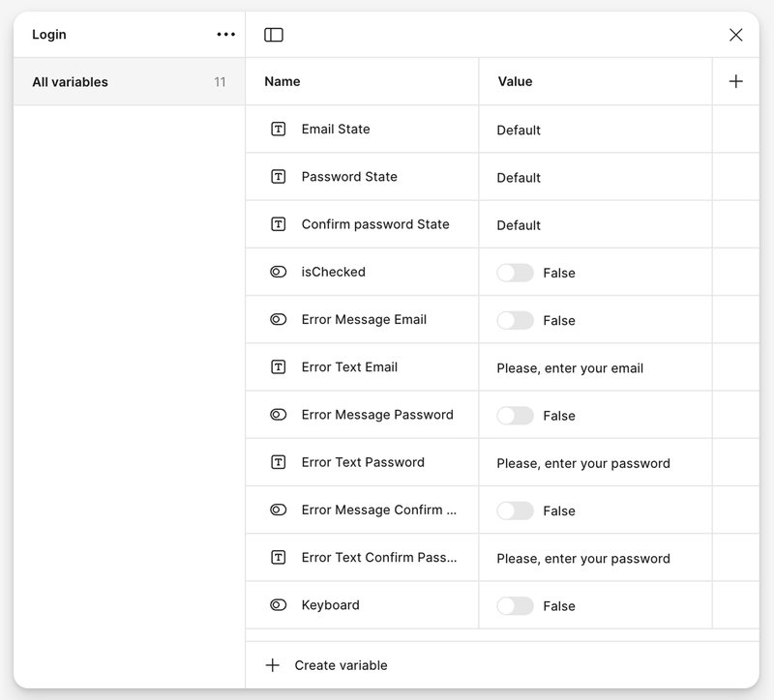774x700 pixels.
Task: Select the All variables group
Action: pyautogui.click(x=130, y=81)
